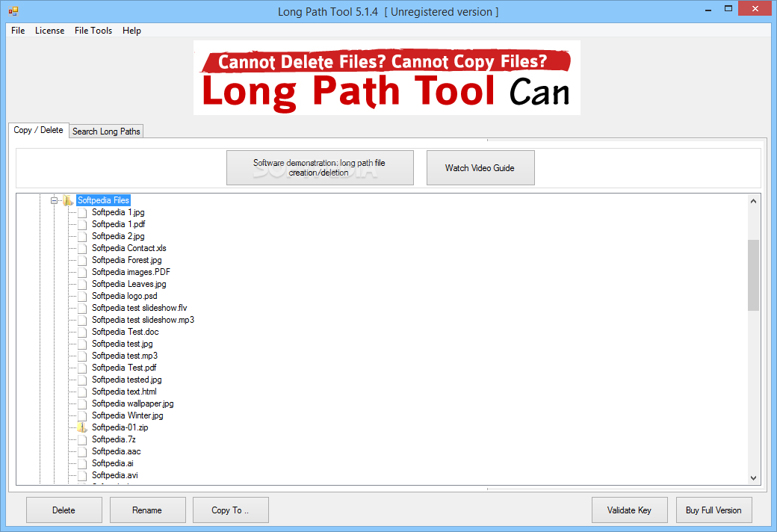
Task: Open the Help menu
Action: [x=131, y=30]
